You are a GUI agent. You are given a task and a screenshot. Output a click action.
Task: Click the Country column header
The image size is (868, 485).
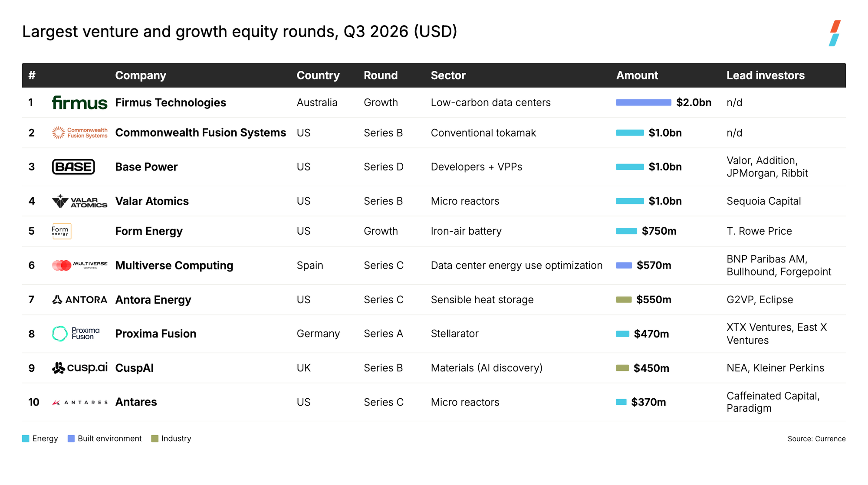(318, 75)
